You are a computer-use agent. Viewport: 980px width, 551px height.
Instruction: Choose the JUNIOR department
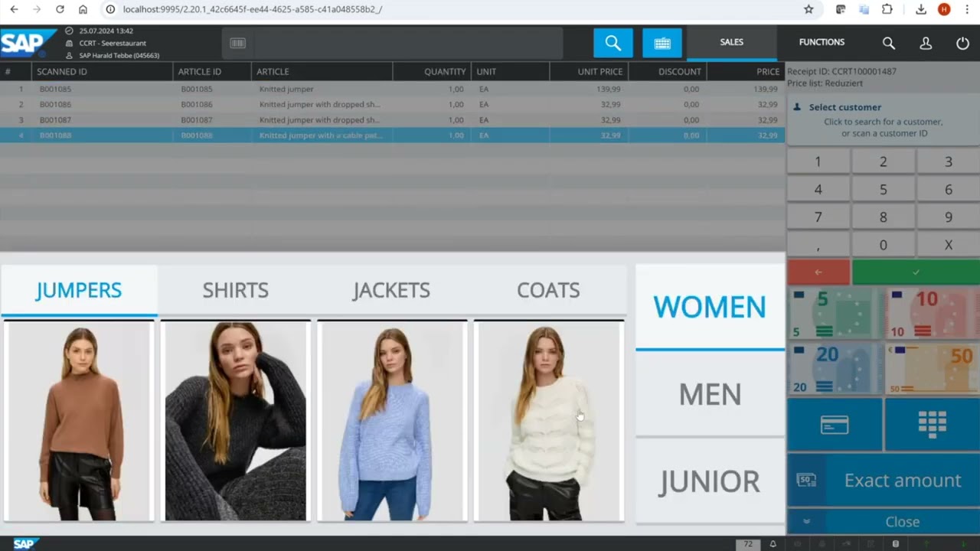(x=710, y=481)
